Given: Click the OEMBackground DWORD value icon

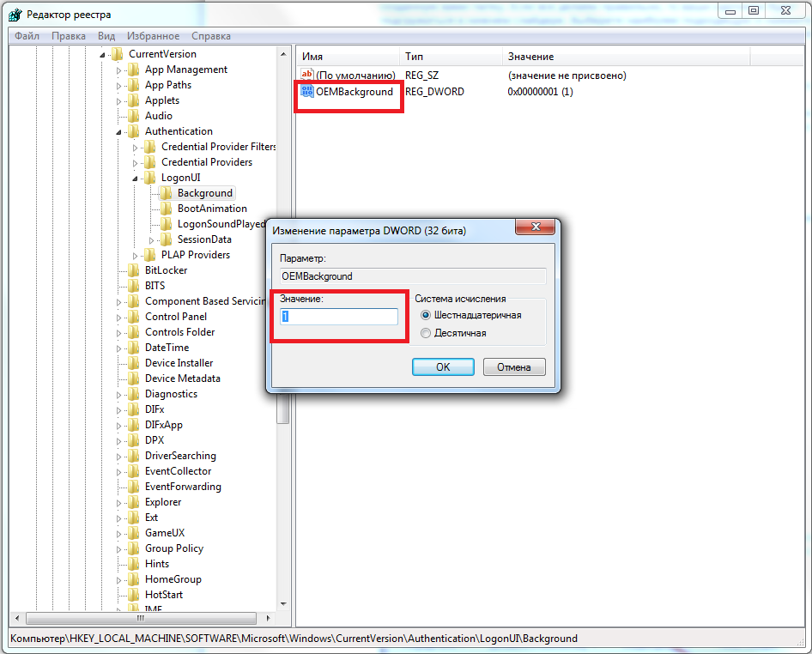Looking at the screenshot, I should [x=307, y=92].
